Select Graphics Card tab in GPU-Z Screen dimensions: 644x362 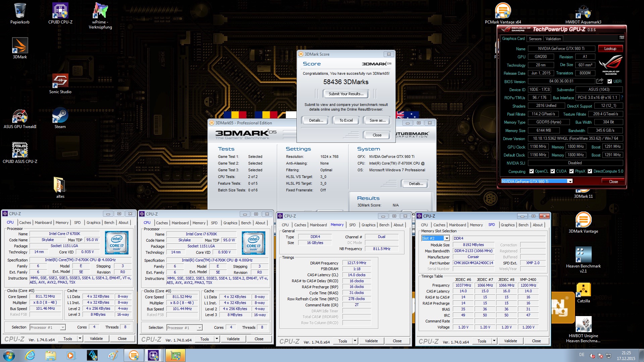coord(513,39)
